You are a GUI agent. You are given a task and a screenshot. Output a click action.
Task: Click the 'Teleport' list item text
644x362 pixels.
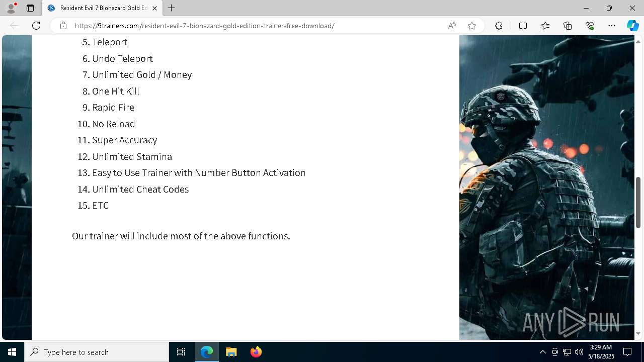(x=110, y=42)
